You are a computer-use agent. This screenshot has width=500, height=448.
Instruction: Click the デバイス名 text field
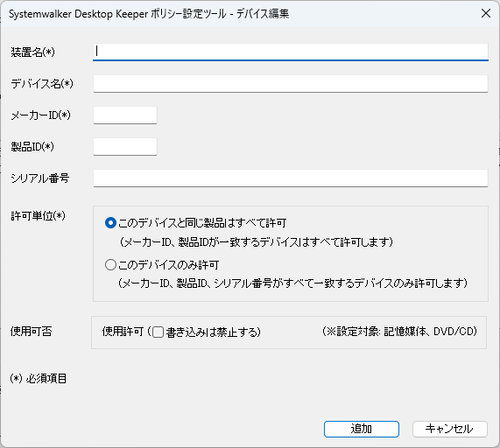tap(291, 84)
